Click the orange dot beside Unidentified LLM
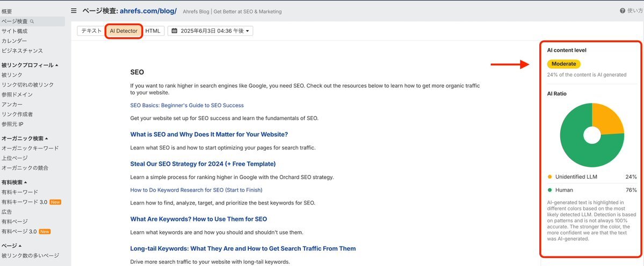This screenshot has height=266, width=644. point(550,177)
